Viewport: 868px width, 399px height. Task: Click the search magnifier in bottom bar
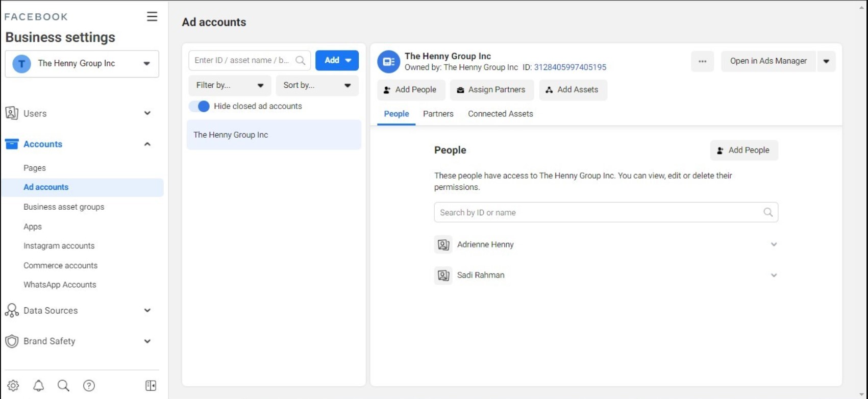click(63, 386)
